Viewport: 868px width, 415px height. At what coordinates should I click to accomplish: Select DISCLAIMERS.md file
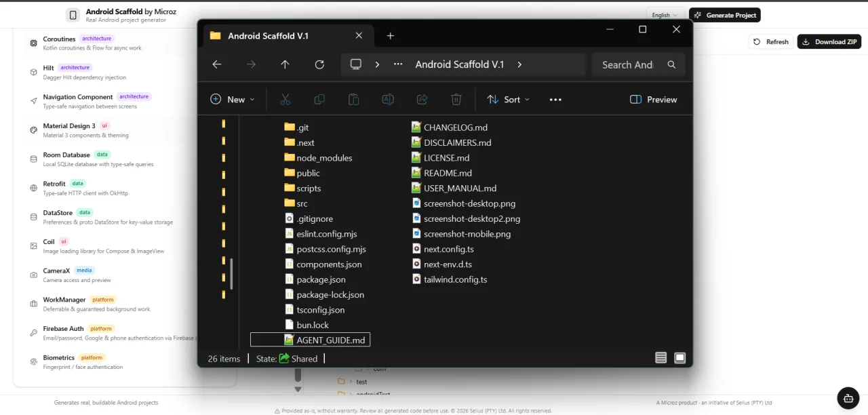click(x=452, y=142)
